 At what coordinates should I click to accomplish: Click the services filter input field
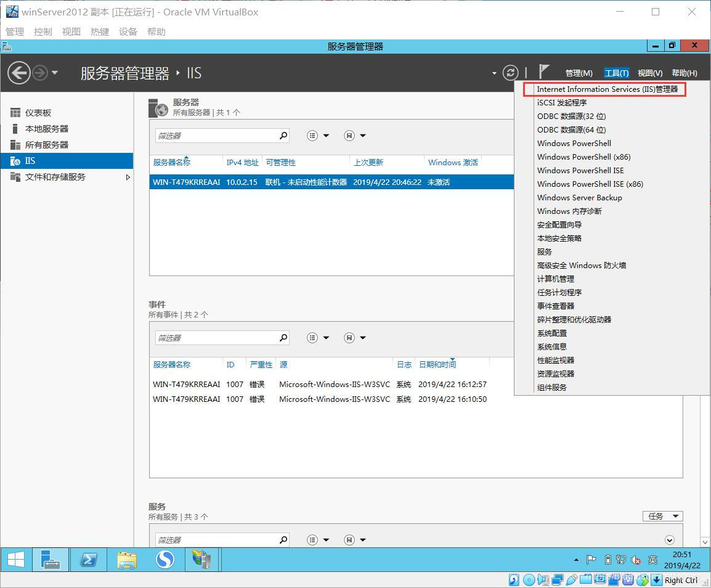[216, 540]
